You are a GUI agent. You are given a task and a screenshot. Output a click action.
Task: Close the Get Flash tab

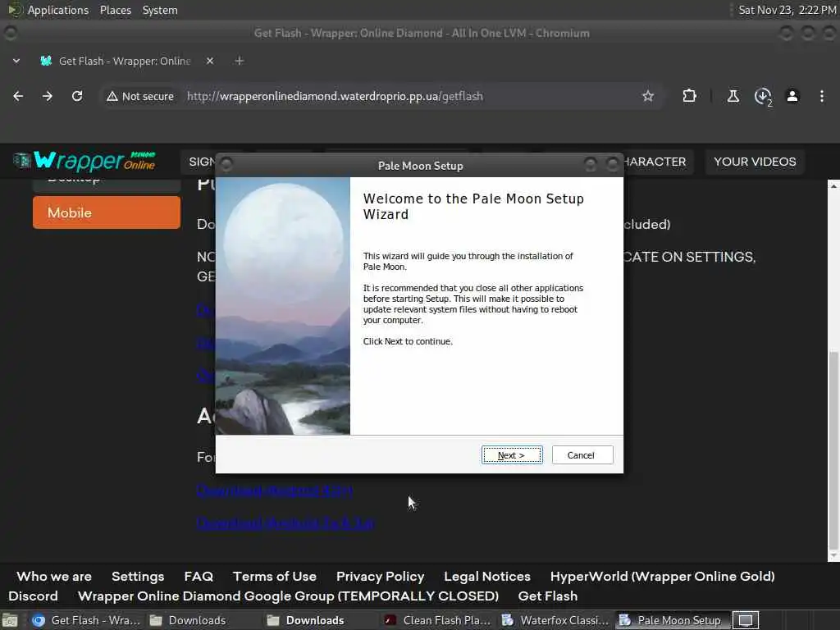[x=210, y=61]
